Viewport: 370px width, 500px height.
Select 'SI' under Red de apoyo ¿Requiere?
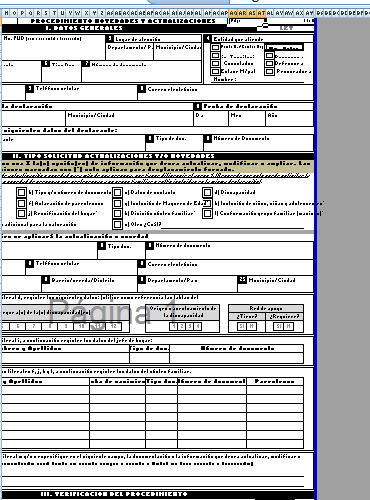(277, 326)
